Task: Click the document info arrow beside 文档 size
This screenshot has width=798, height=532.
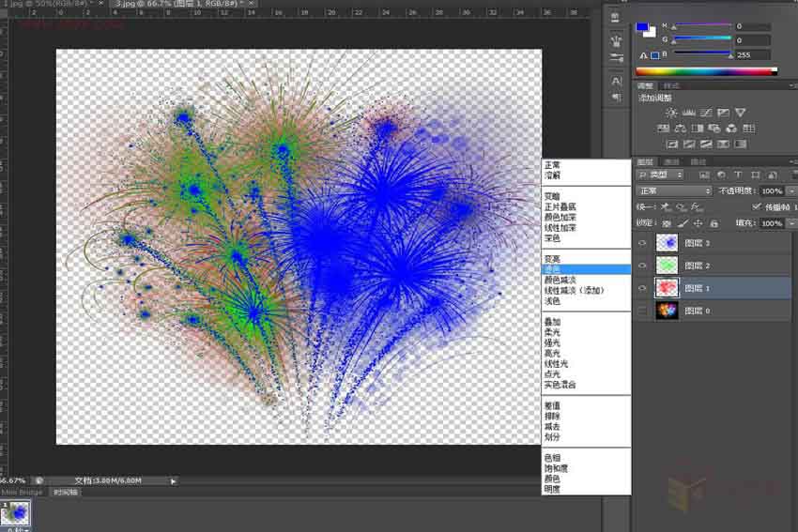Action: click(x=173, y=480)
